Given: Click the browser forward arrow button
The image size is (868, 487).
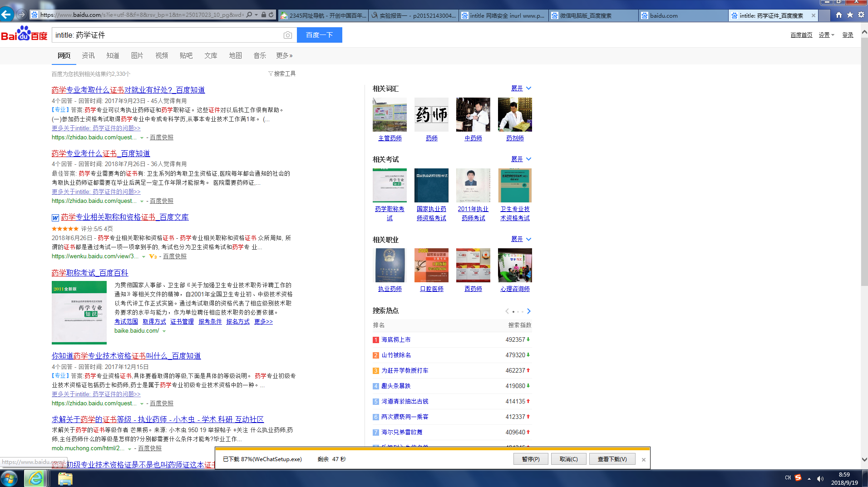Looking at the screenshot, I should [21, 15].
